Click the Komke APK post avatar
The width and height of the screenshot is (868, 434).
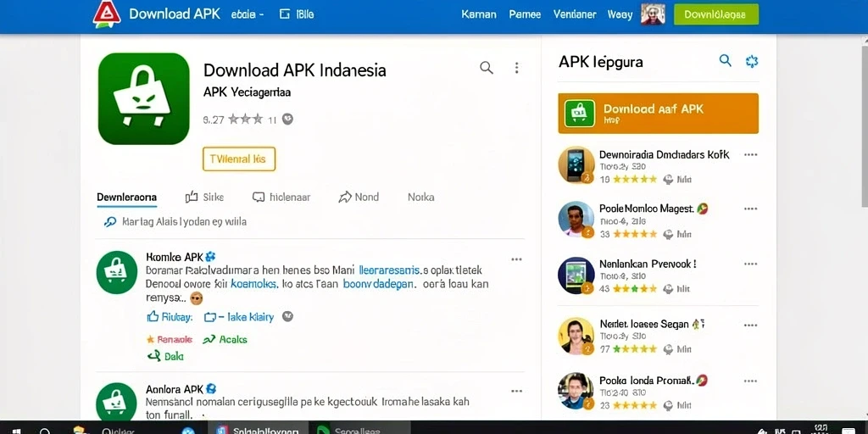point(117,272)
